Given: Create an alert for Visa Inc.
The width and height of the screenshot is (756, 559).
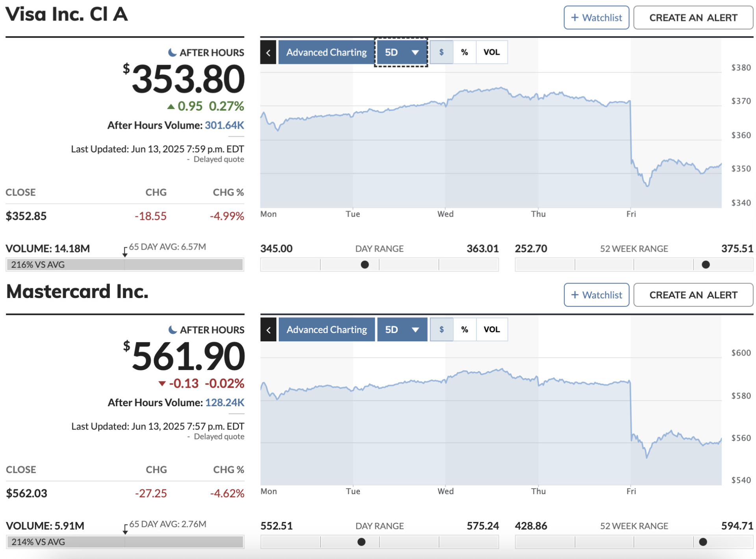Looking at the screenshot, I should [693, 18].
